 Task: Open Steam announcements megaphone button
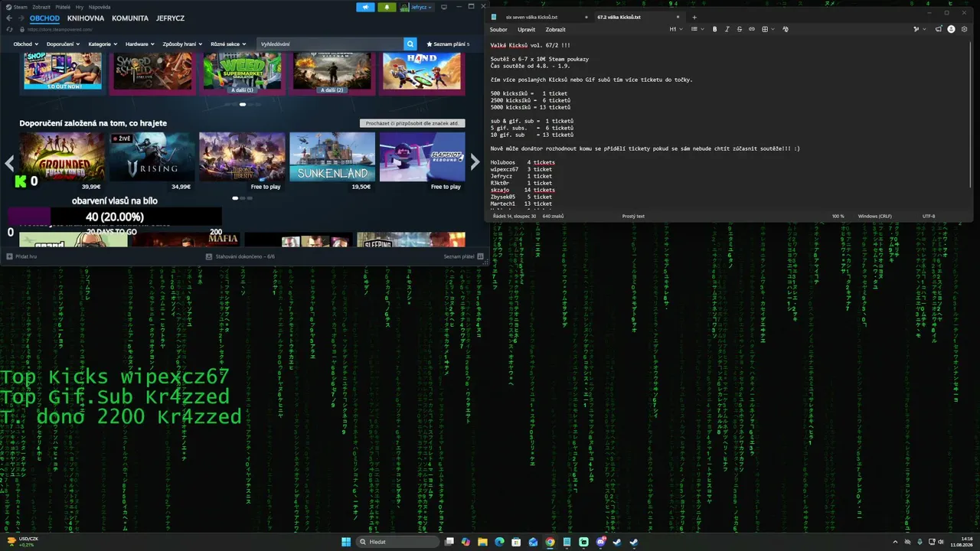[x=365, y=7]
